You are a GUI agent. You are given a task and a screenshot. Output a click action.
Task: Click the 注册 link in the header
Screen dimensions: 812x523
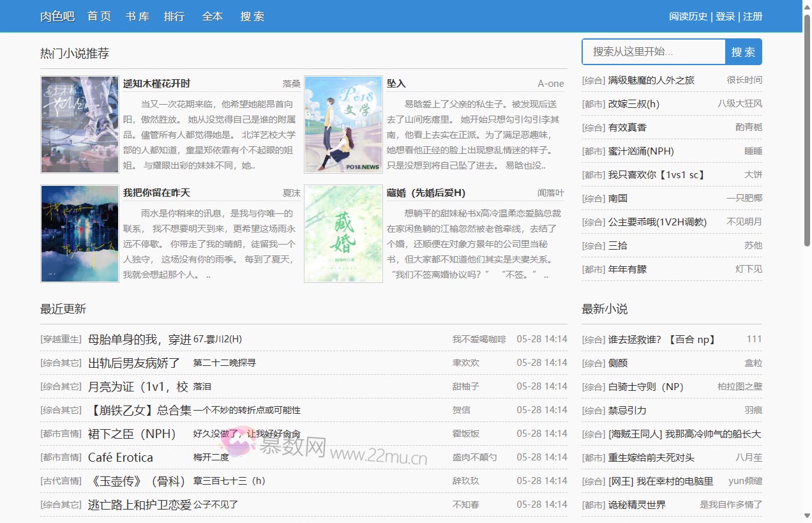[753, 17]
